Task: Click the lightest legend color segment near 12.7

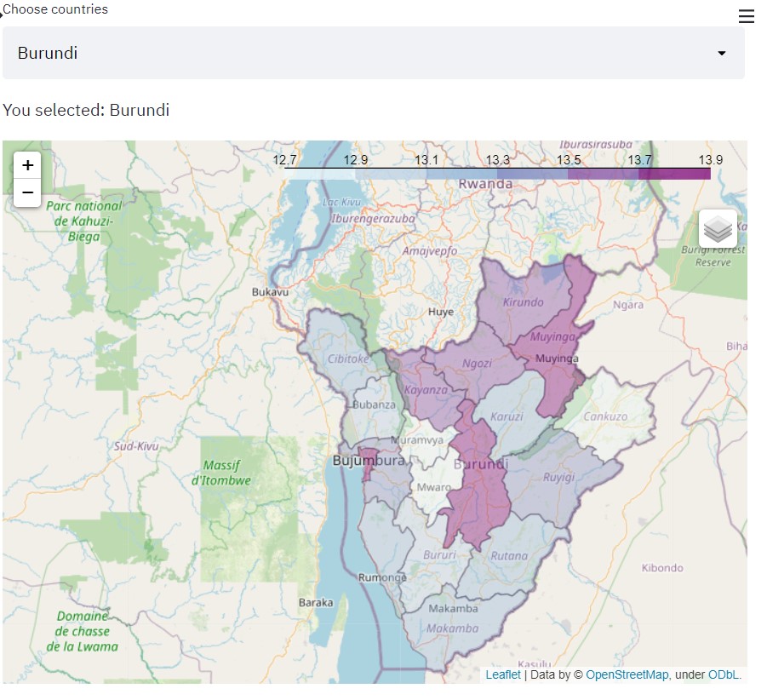Action: pyautogui.click(x=319, y=174)
